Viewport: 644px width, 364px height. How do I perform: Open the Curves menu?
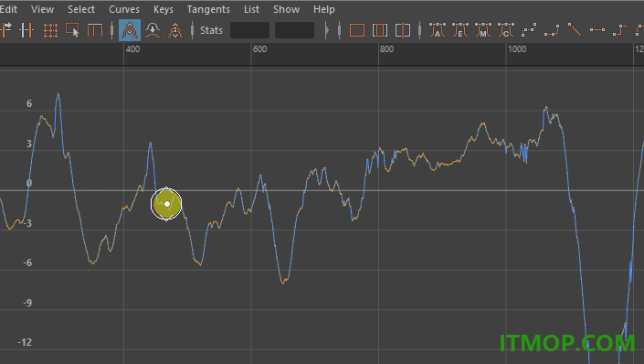[x=124, y=9]
